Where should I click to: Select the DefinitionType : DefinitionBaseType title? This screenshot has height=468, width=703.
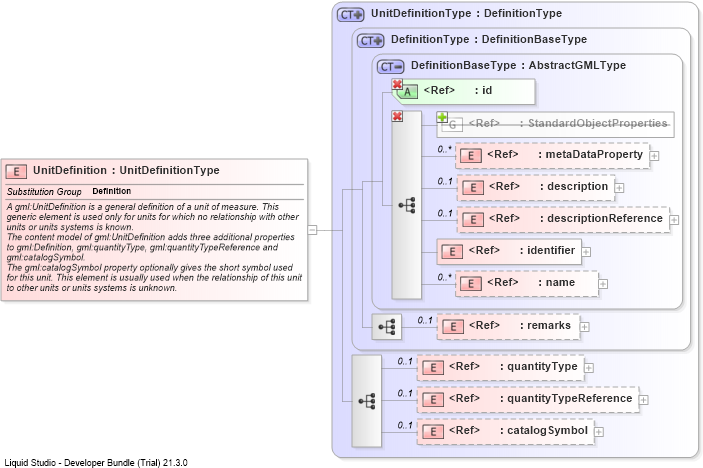489,39
